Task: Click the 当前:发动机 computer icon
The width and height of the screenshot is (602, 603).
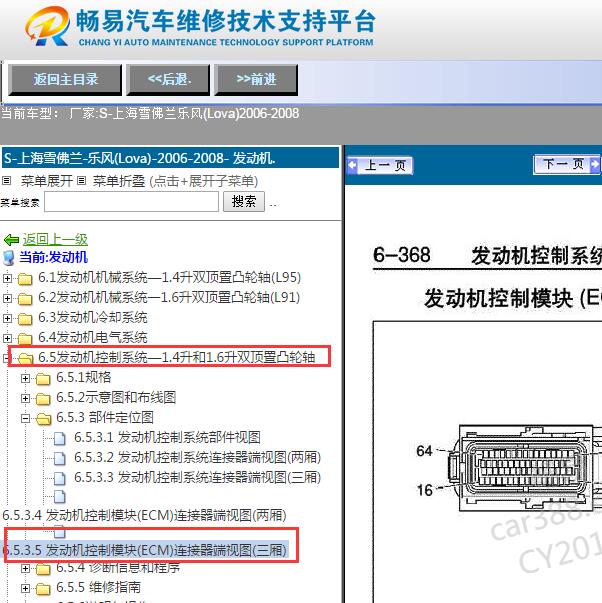Action: (x=8, y=258)
